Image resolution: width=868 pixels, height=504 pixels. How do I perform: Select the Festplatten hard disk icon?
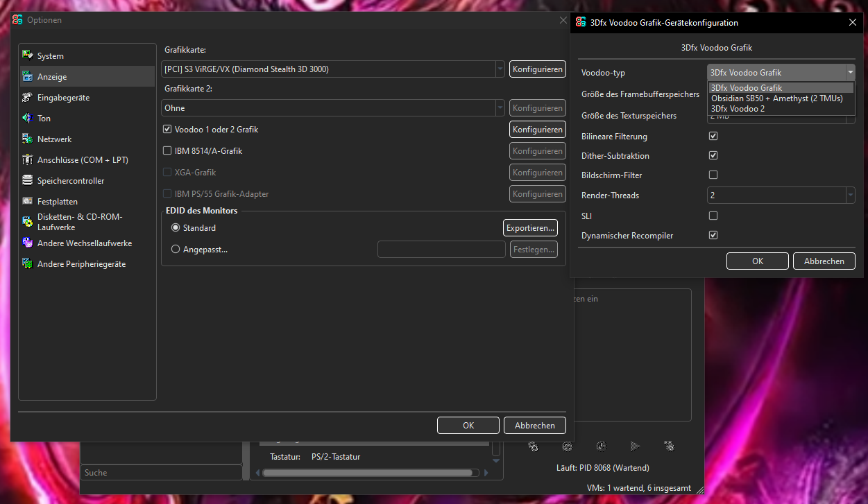point(28,201)
